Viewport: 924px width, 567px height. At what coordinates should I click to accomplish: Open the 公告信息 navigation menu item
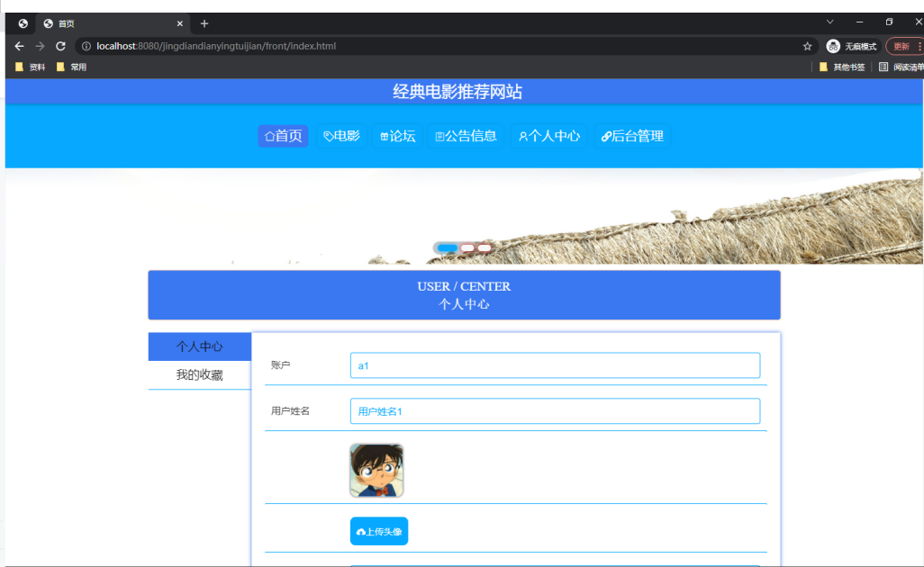coord(467,136)
